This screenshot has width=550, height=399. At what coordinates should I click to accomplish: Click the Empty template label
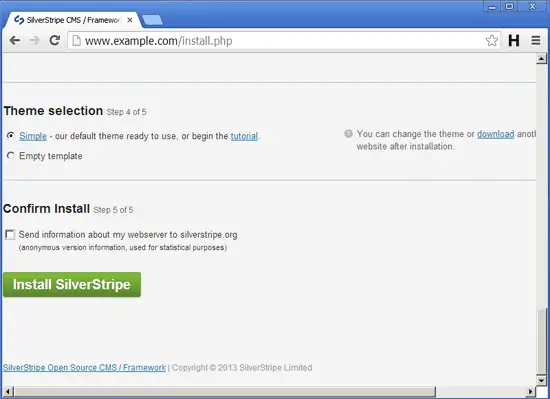click(x=51, y=156)
